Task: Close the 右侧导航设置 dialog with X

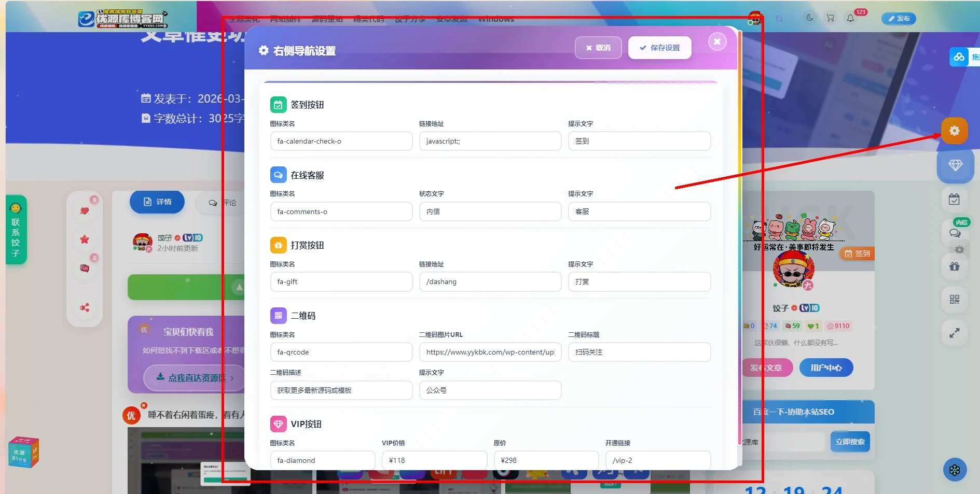Action: [x=717, y=41]
